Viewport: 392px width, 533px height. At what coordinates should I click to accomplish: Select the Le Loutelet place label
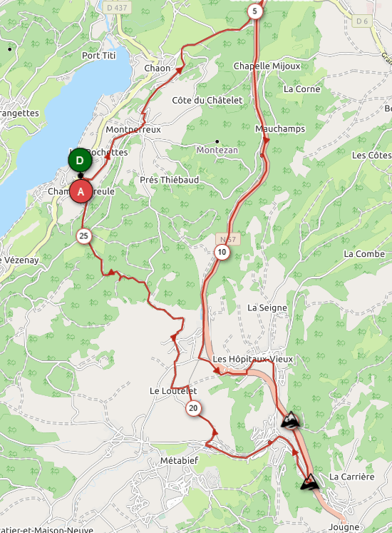(173, 391)
